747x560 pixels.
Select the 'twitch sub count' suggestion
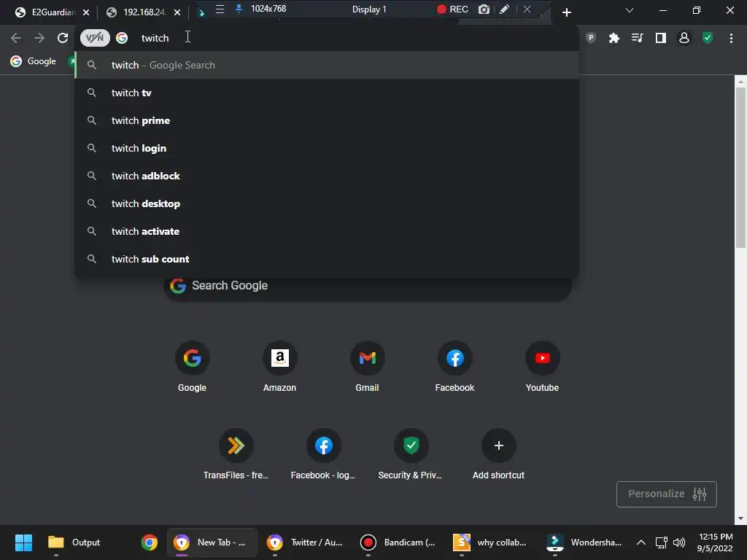(x=327, y=259)
